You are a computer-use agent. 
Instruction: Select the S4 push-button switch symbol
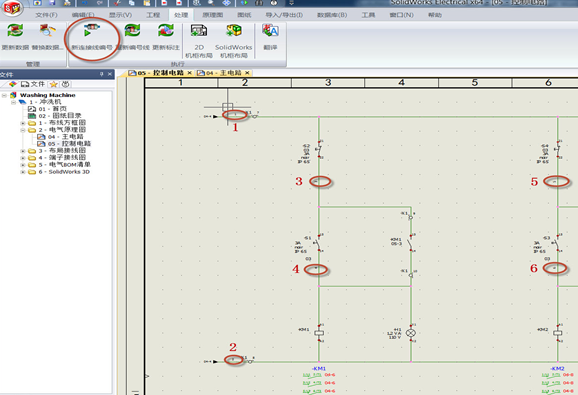[557, 149]
